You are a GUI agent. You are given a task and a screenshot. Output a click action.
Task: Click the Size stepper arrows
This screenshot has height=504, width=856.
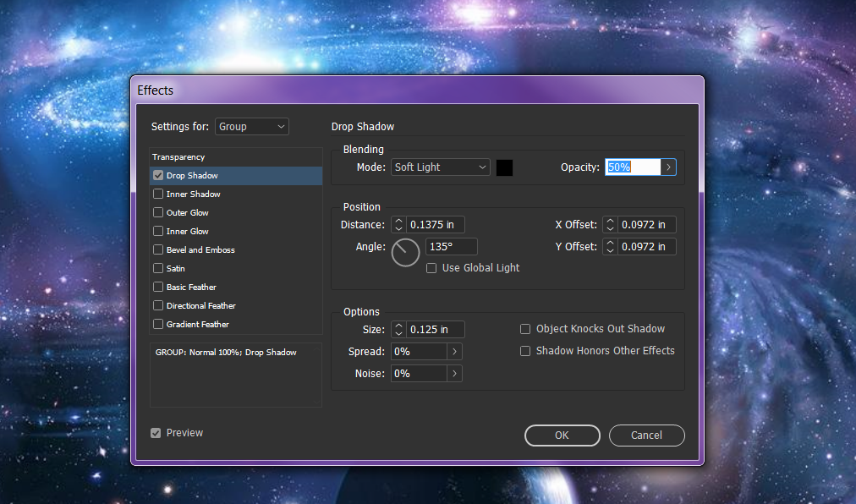click(x=398, y=329)
